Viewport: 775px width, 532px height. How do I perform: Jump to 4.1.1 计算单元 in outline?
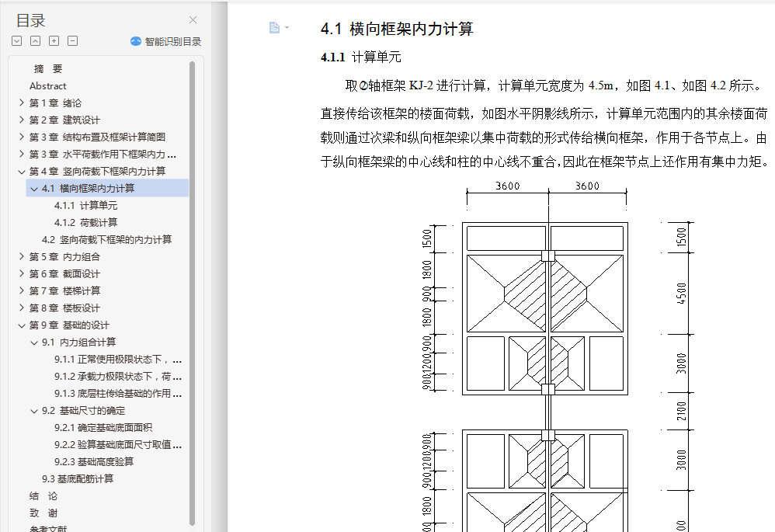(85, 205)
